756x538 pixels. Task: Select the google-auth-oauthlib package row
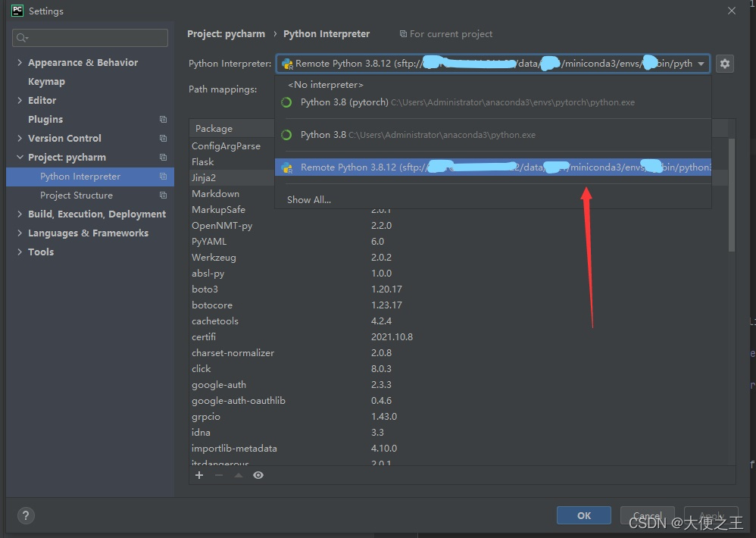(x=458, y=401)
